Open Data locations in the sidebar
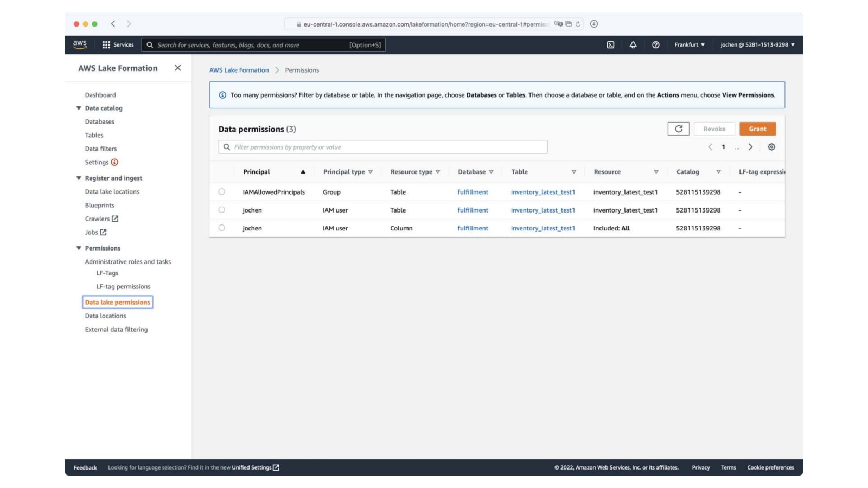This screenshot has width=868, height=488. click(105, 316)
